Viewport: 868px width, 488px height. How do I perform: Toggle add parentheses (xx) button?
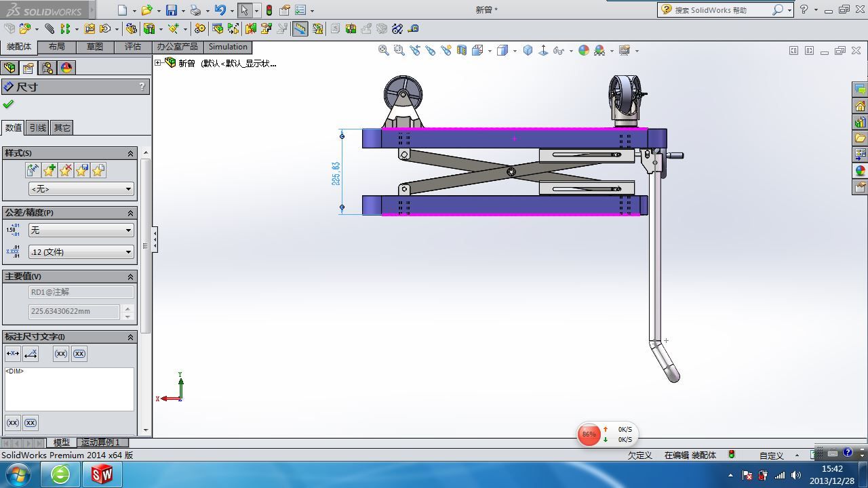pyautogui.click(x=61, y=354)
